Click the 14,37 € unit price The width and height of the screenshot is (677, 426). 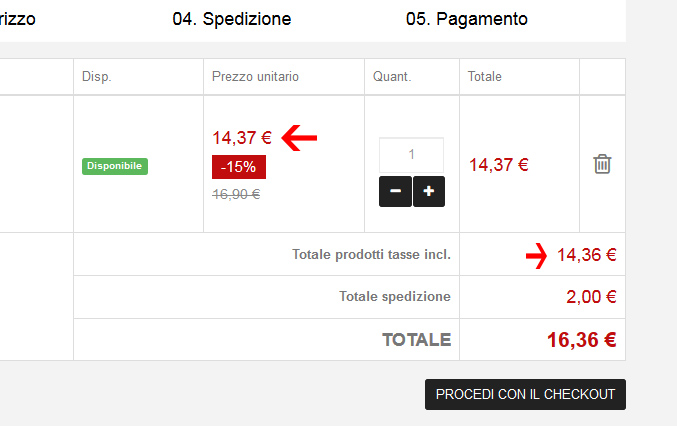pyautogui.click(x=242, y=138)
